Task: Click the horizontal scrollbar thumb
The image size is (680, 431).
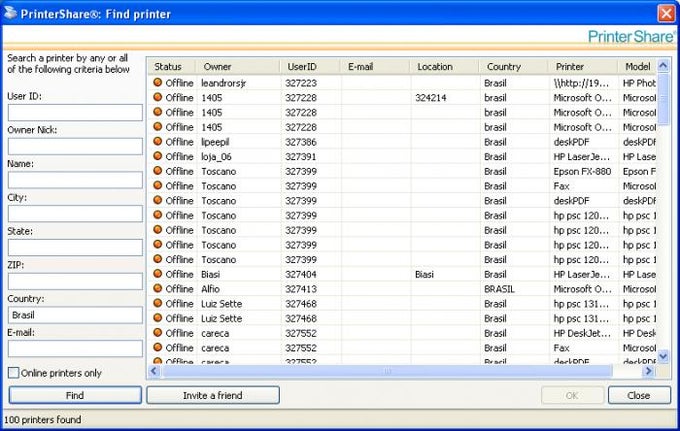Action: pyautogui.click(x=387, y=371)
